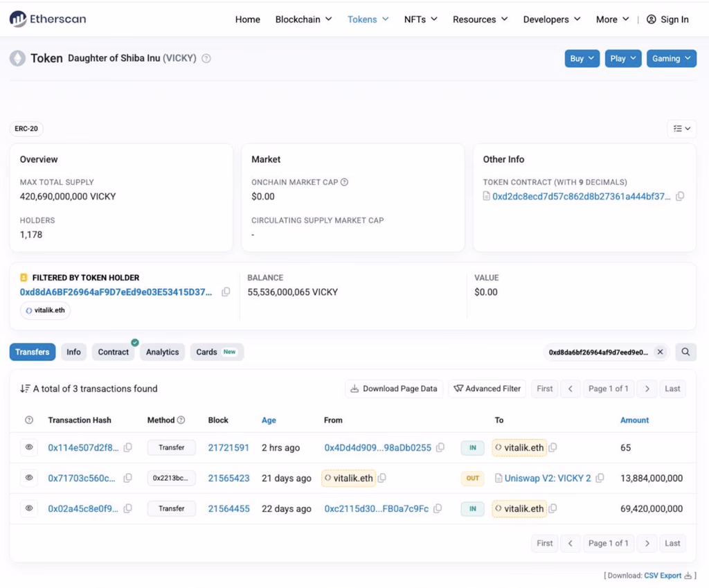Image resolution: width=709 pixels, height=588 pixels.
Task: Open the Buy dropdown button
Action: (582, 58)
